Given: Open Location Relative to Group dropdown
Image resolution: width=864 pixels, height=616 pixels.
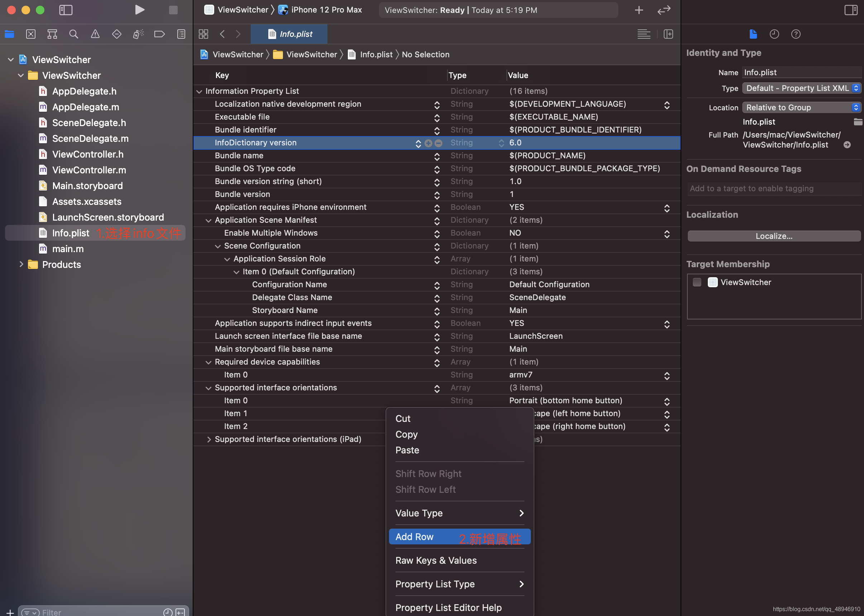Looking at the screenshot, I should (801, 107).
